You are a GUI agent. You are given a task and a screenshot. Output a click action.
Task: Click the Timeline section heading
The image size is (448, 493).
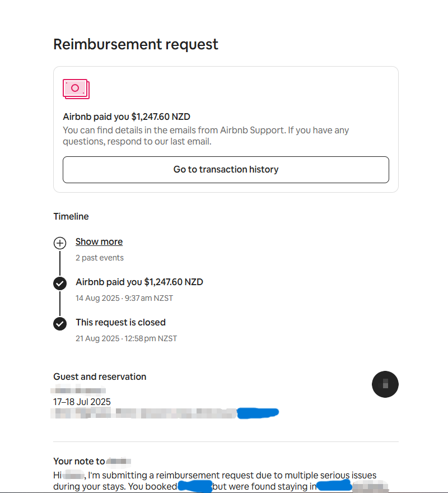71,216
